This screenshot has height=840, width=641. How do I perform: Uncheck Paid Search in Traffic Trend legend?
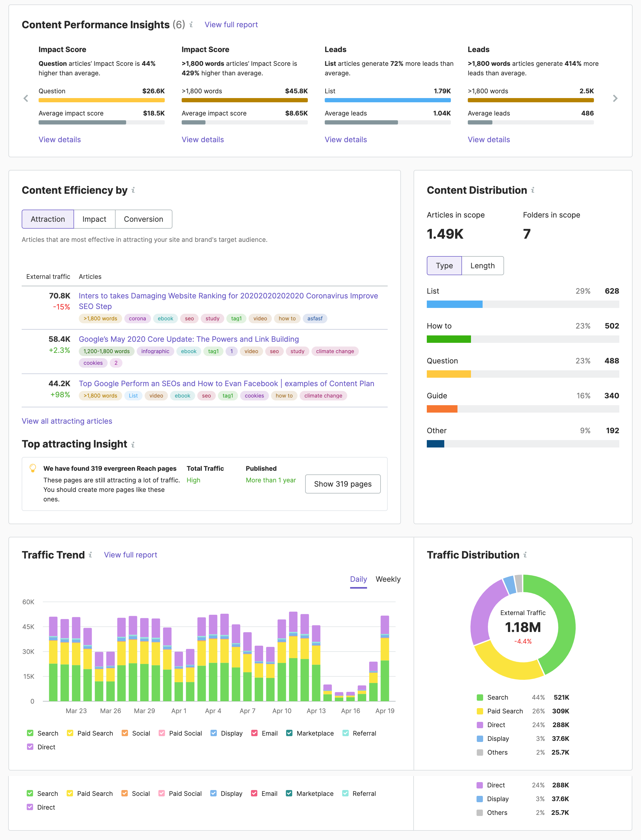click(x=70, y=733)
